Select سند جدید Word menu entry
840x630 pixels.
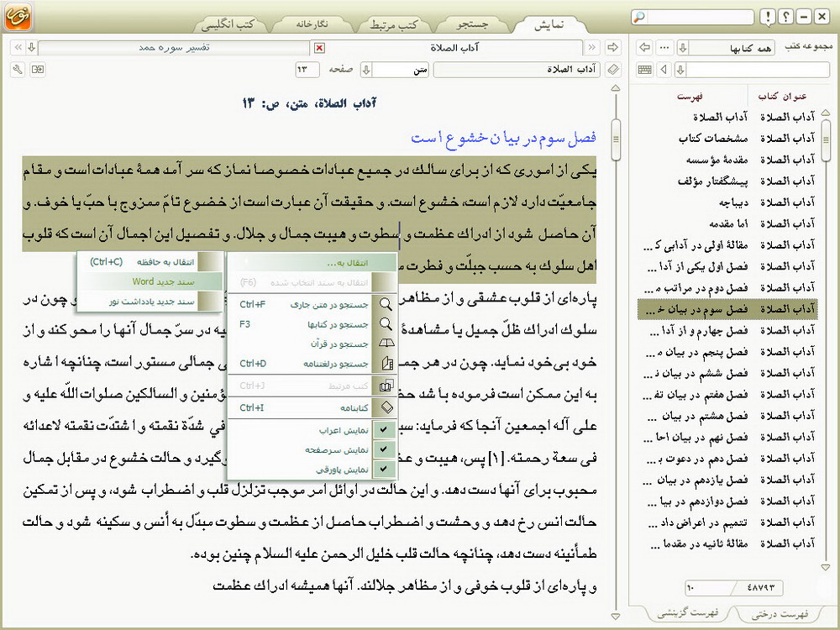coord(150,281)
